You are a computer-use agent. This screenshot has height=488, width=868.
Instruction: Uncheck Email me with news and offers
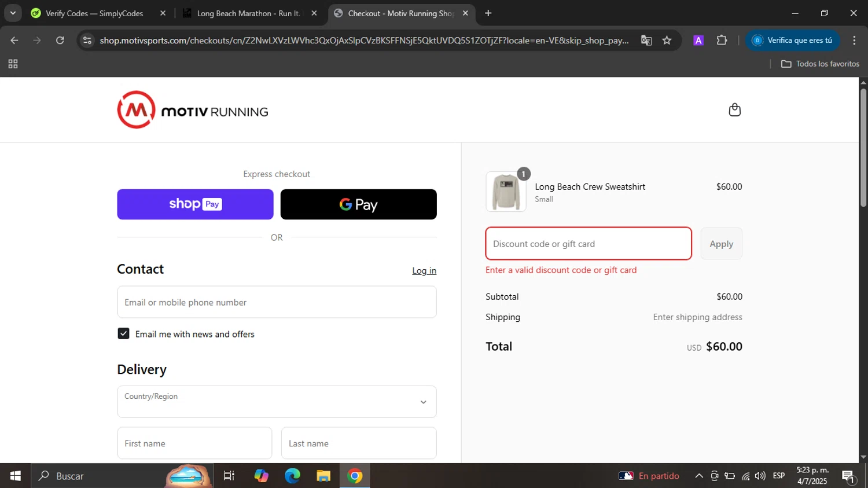(123, 333)
